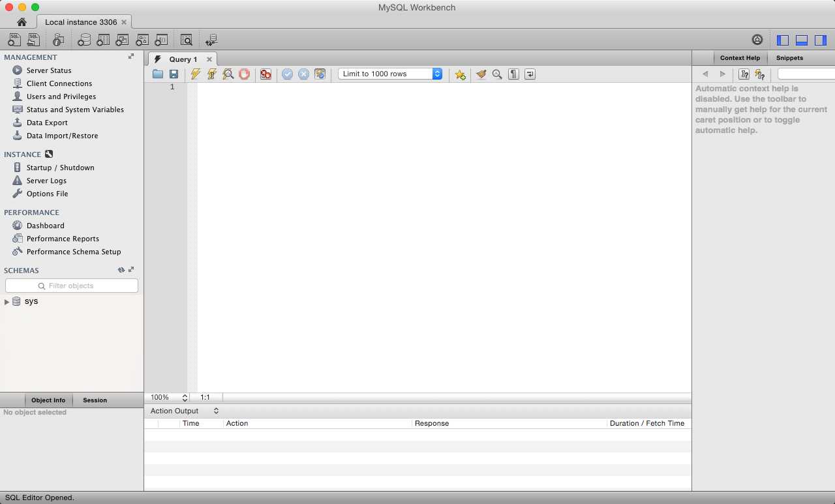Expand Schemas section panel icon
Screen dimensions: 835x504
(131, 270)
